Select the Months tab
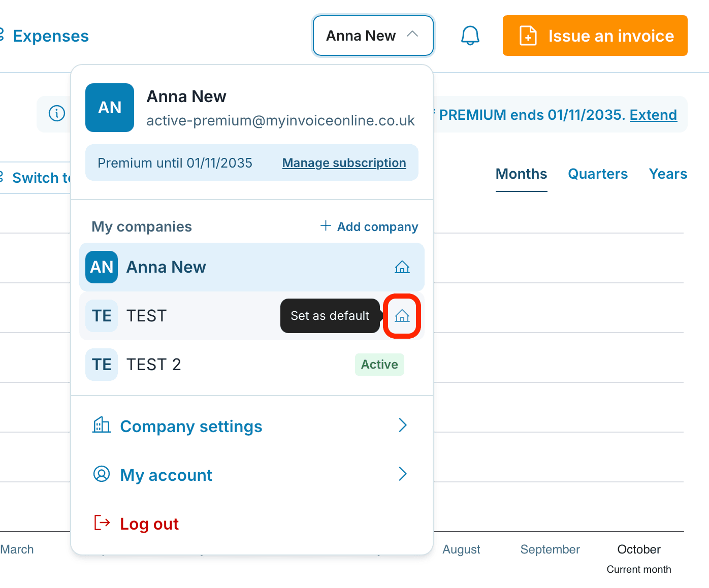The image size is (709, 588). (x=522, y=174)
